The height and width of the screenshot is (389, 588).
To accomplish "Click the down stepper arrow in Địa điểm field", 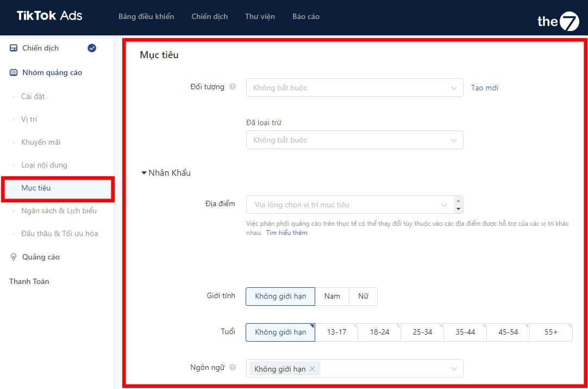I will tap(459, 209).
